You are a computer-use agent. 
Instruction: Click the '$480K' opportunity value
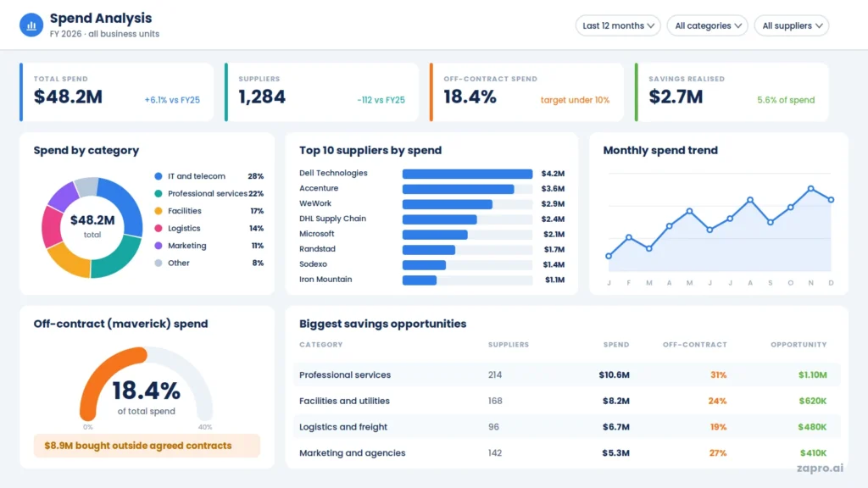tap(812, 427)
